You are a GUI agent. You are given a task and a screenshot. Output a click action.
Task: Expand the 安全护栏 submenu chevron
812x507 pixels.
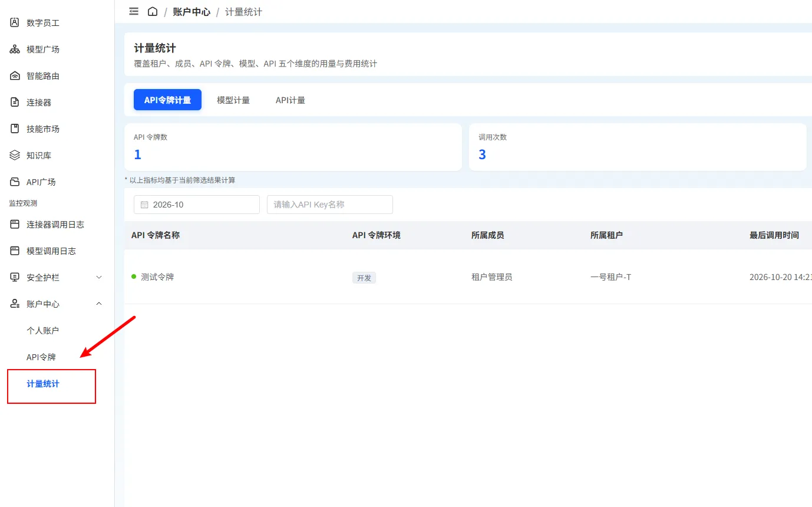(x=99, y=277)
